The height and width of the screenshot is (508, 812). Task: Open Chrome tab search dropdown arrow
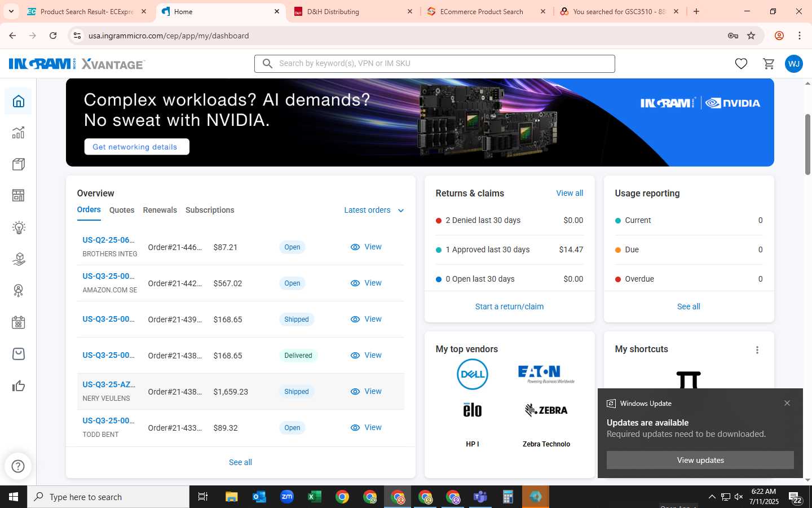click(11, 11)
